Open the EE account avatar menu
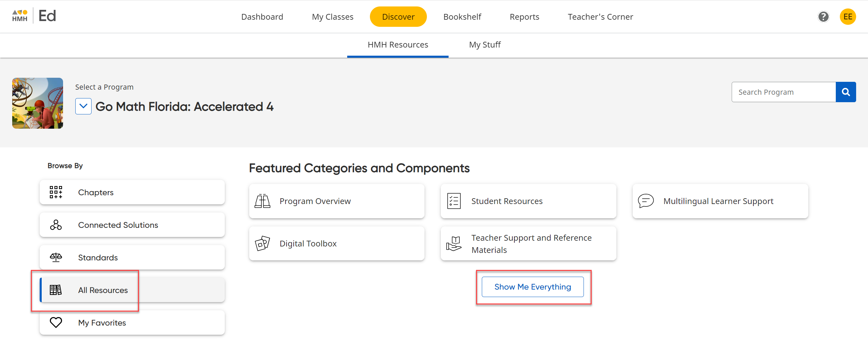868x350 pixels. [x=848, y=17]
